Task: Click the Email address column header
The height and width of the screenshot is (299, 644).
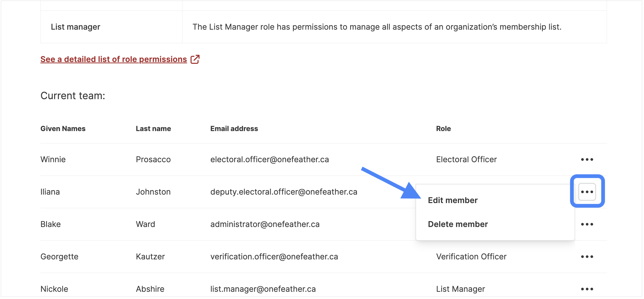Action: (234, 129)
